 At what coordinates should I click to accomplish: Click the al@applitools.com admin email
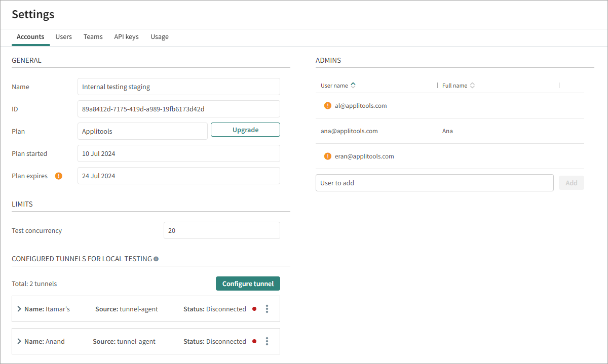[361, 106]
